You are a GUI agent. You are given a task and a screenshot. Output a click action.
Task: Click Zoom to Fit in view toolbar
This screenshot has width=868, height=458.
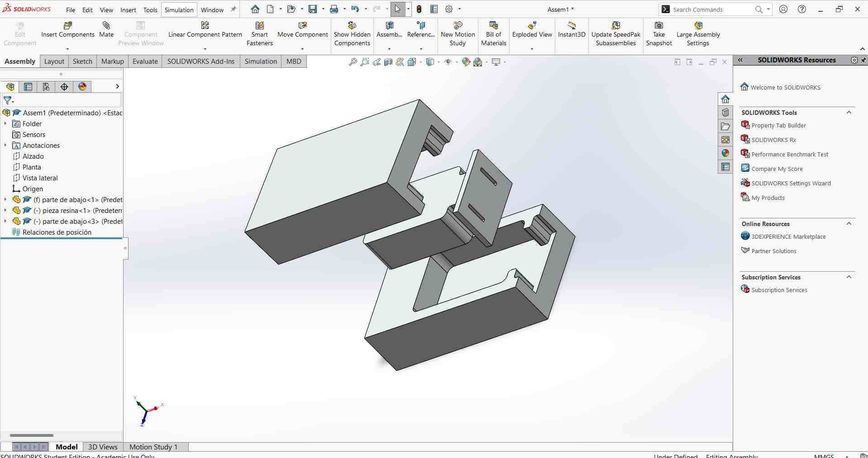pos(353,62)
